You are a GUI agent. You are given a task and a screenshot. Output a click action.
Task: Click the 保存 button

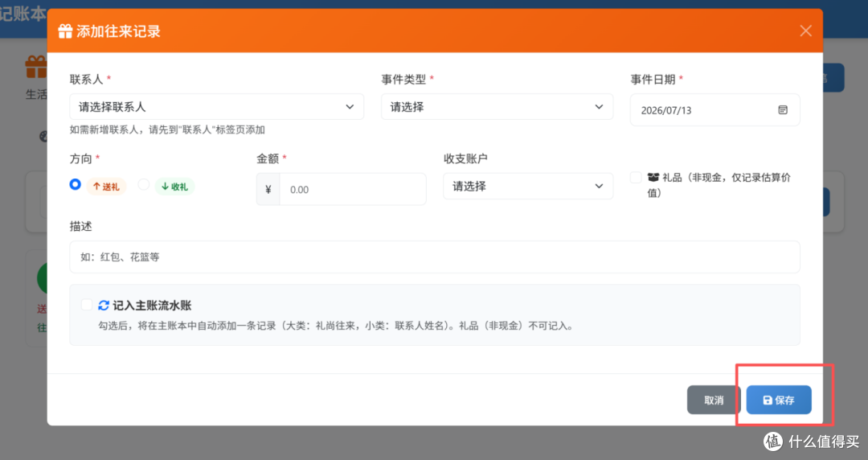click(x=778, y=400)
